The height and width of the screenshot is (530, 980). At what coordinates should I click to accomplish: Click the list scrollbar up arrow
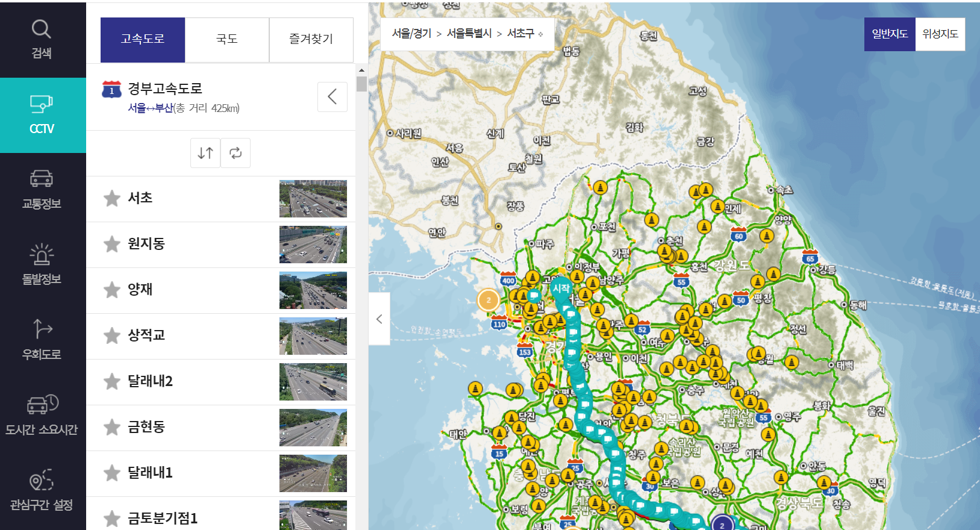click(x=361, y=70)
